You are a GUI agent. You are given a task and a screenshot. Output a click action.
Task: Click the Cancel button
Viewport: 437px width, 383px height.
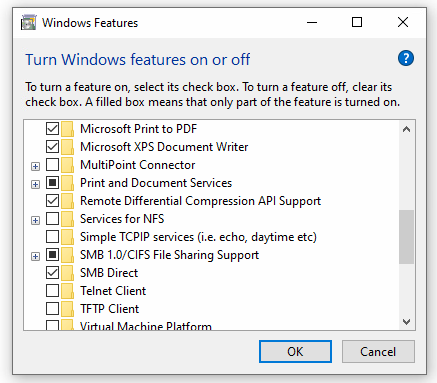[x=378, y=351]
